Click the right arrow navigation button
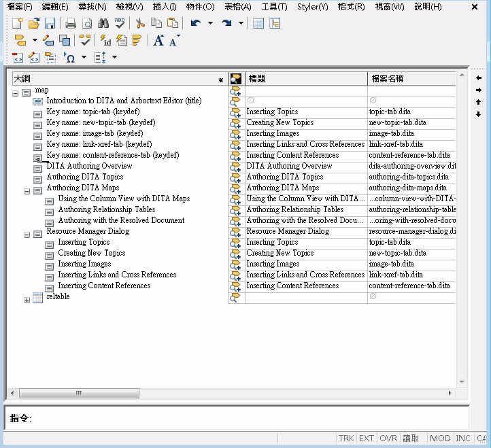491x448 pixels. click(479, 90)
